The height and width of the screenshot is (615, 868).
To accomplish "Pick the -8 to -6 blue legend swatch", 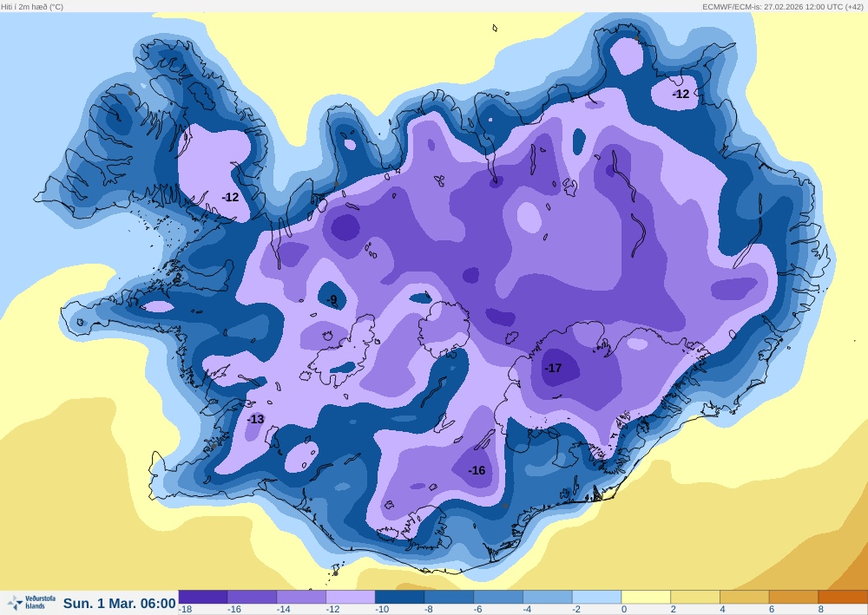I will (449, 597).
